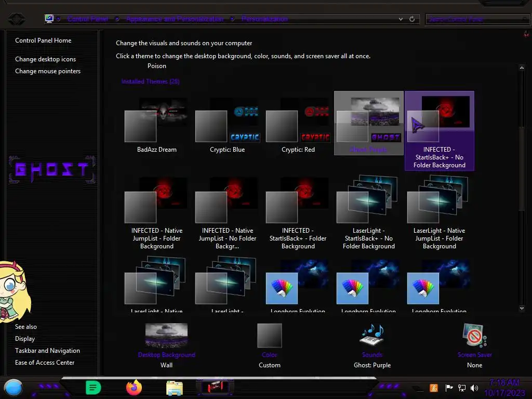The image size is (532, 399).
Task: Refresh the Control Panel page
Action: pos(412,19)
